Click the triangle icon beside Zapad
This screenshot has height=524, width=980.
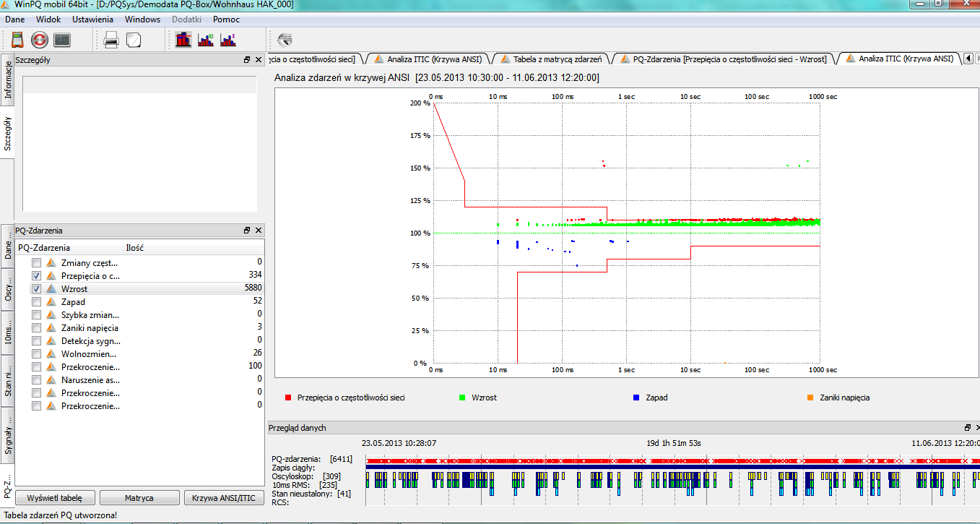[51, 301]
